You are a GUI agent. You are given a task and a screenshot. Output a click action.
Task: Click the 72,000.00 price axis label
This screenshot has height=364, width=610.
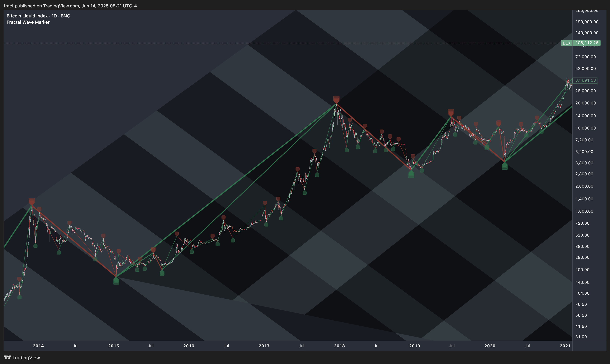(x=585, y=57)
